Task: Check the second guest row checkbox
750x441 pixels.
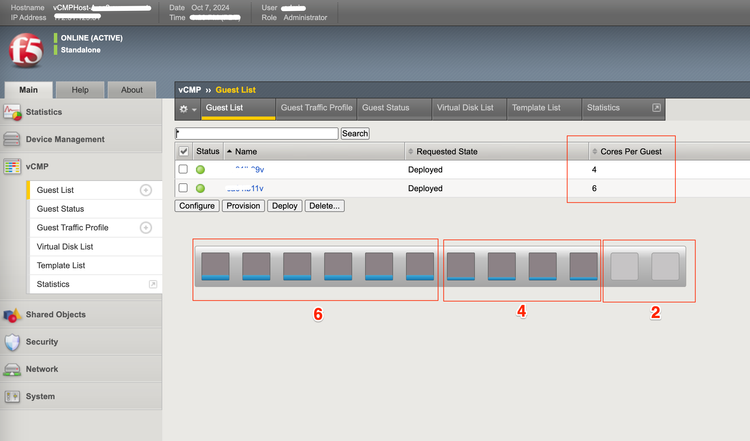Action: click(x=183, y=188)
